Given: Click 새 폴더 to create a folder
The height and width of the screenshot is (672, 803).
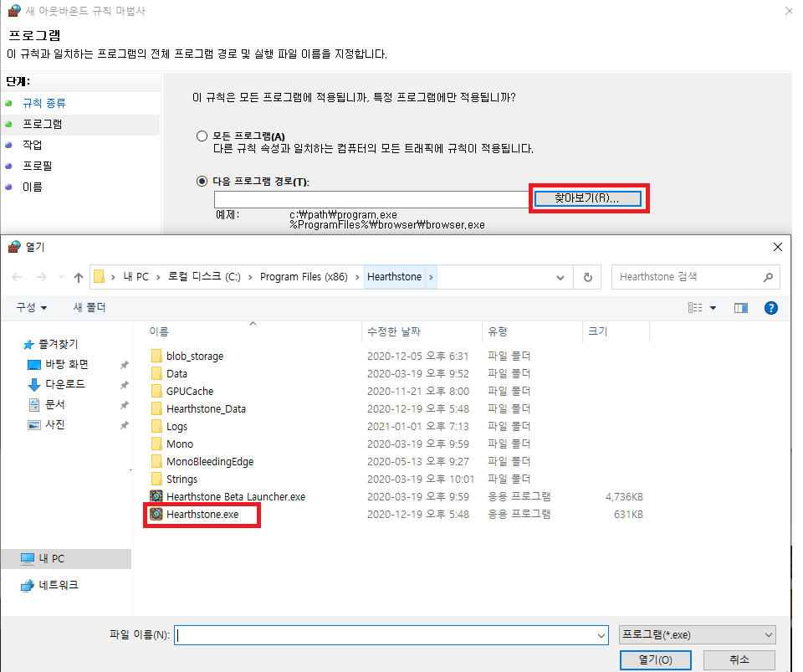Looking at the screenshot, I should (90, 307).
